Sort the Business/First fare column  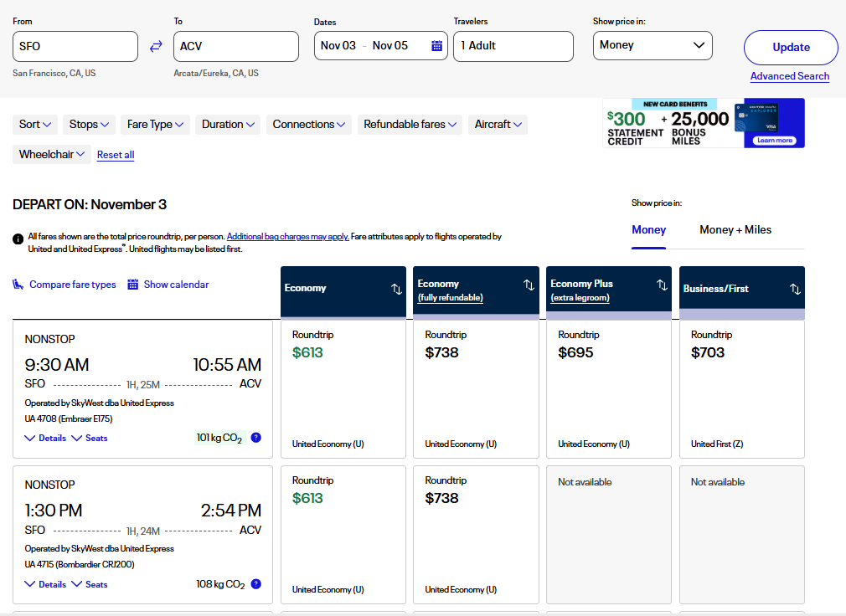795,289
